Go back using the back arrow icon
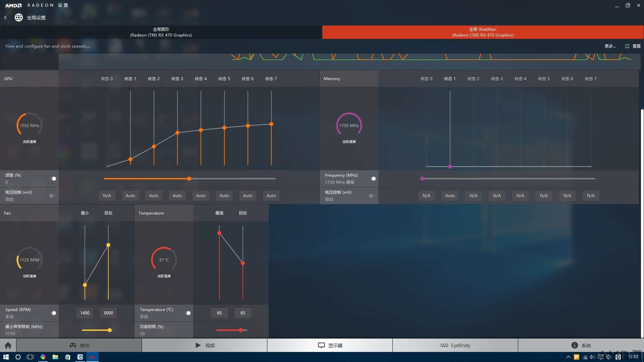This screenshot has width=644, height=362. (5, 17)
